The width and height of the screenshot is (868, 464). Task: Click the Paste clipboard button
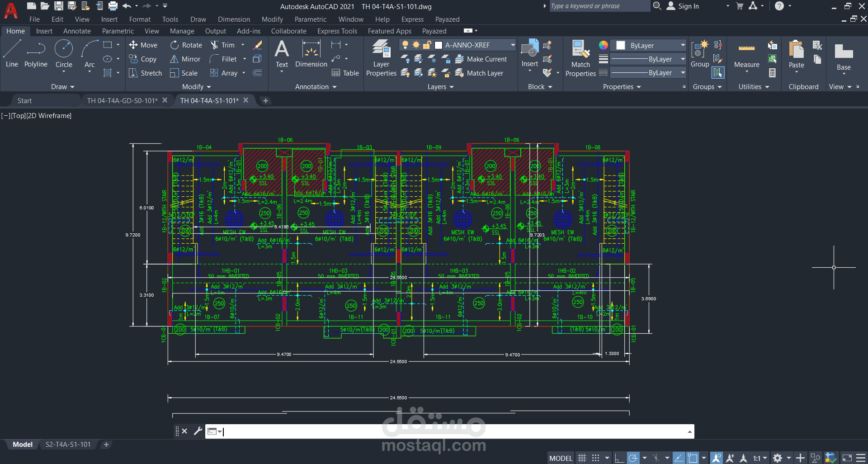[x=796, y=54]
